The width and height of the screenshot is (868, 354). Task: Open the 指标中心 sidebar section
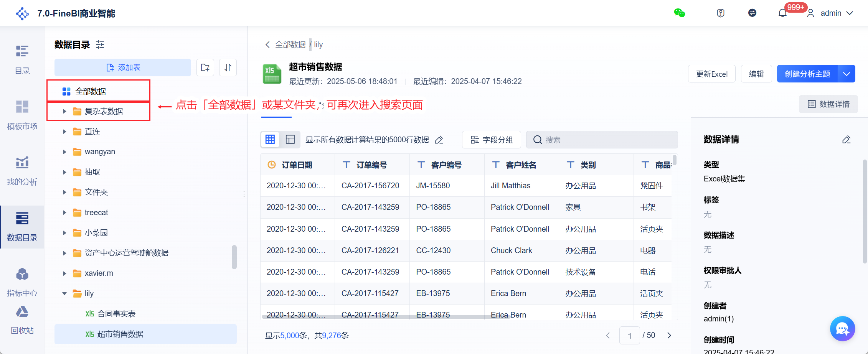(x=22, y=282)
